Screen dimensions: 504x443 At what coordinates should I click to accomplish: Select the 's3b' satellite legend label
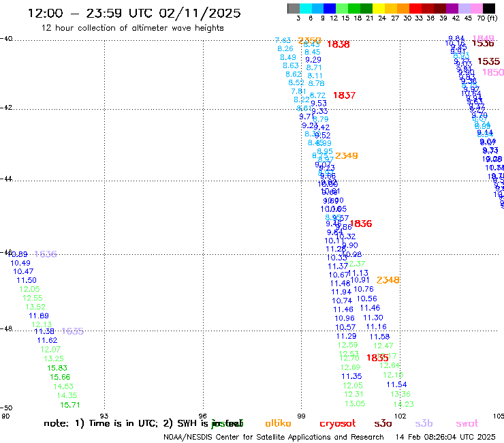424,423
